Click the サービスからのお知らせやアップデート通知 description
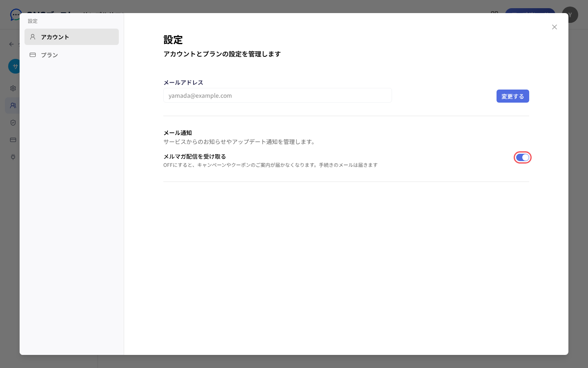The height and width of the screenshot is (368, 588). point(240,142)
